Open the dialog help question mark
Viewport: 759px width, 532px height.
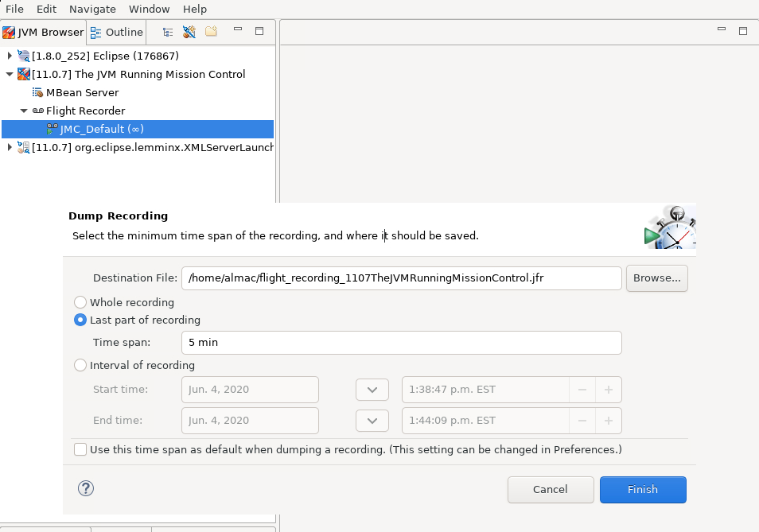pos(86,488)
